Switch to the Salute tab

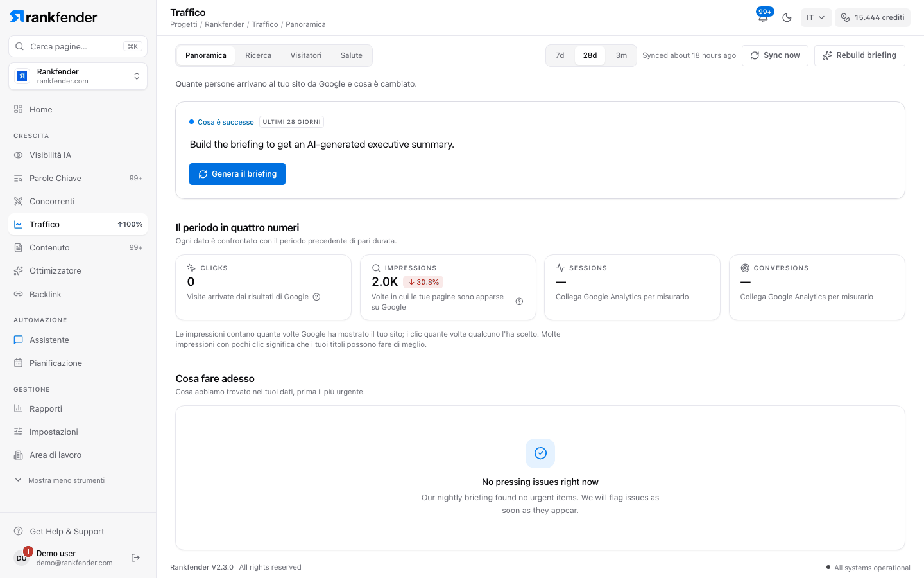pos(351,55)
